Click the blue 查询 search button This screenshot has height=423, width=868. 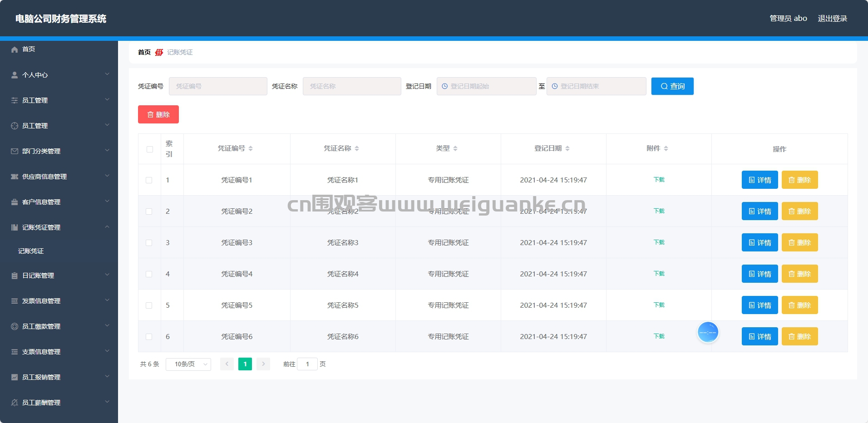[x=672, y=86]
